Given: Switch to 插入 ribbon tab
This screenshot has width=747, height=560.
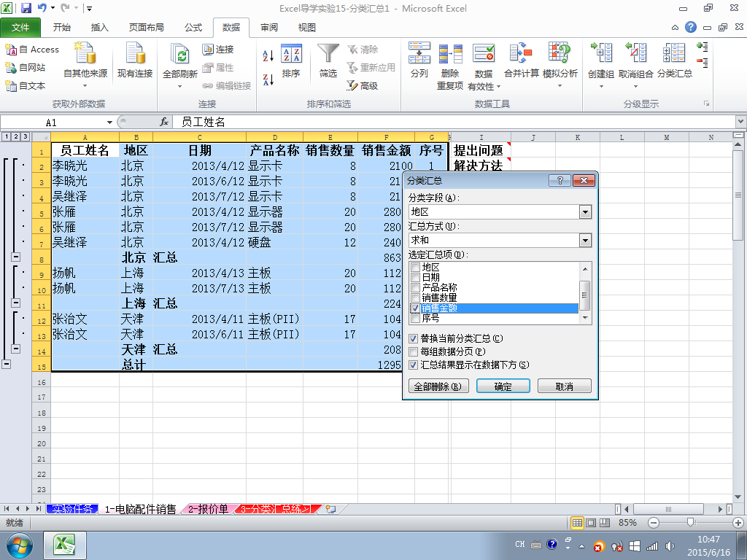Looking at the screenshot, I should (x=99, y=28).
